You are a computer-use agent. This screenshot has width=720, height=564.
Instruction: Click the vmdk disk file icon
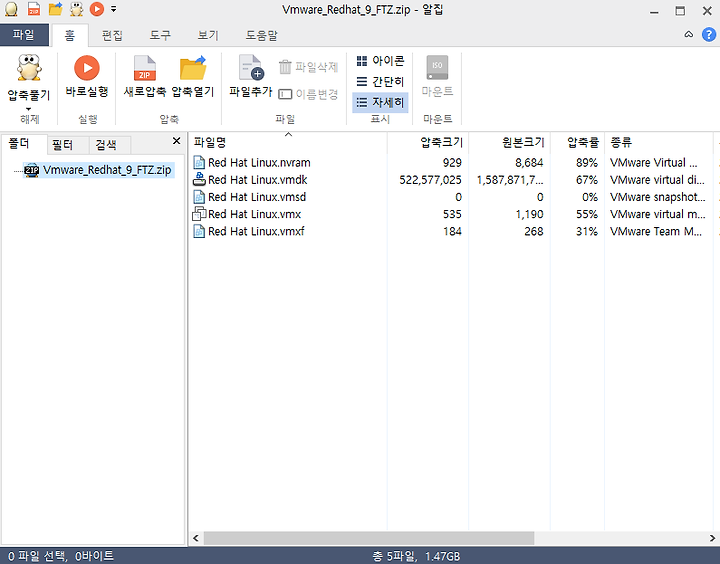pyautogui.click(x=199, y=179)
